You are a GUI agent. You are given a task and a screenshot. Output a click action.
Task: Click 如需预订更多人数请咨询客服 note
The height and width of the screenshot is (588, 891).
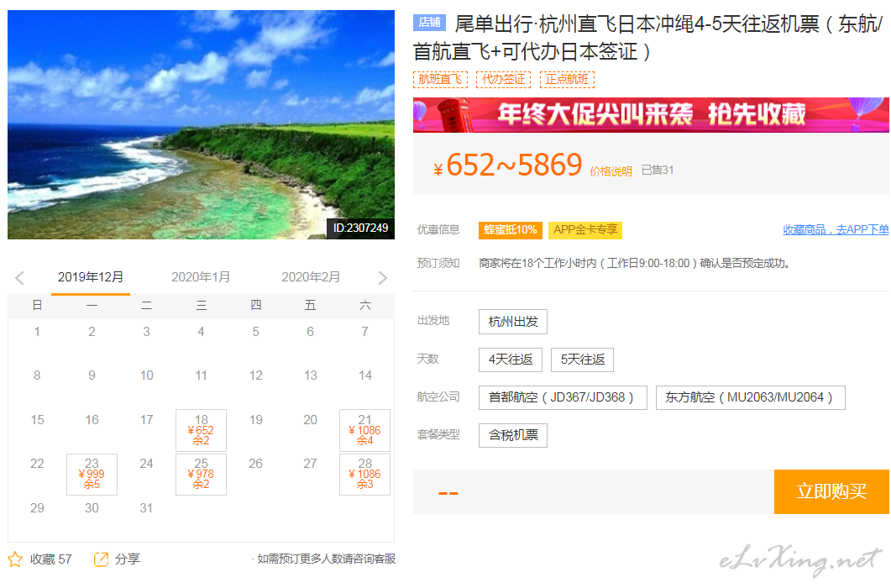click(x=326, y=559)
